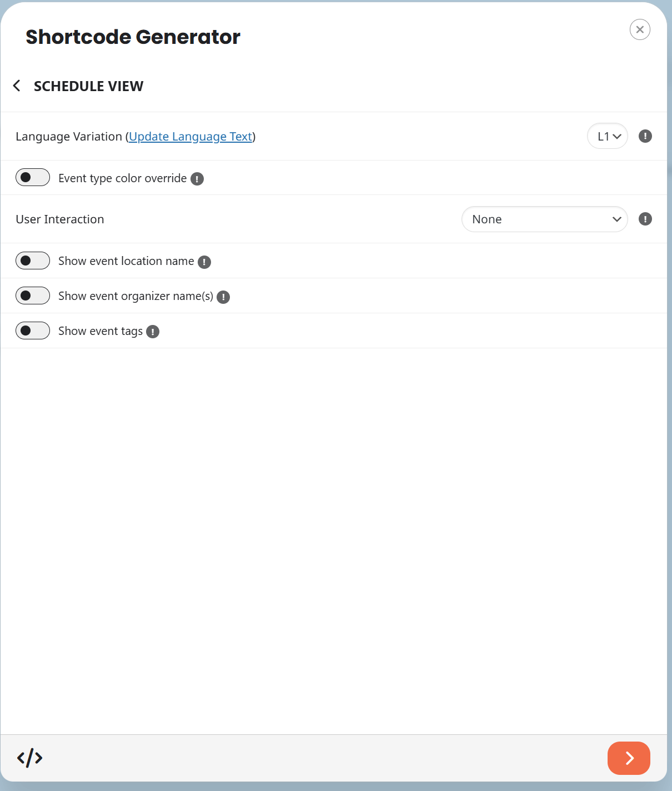Click info icon beside Show event tags
The height and width of the screenshot is (791, 672).
153,332
